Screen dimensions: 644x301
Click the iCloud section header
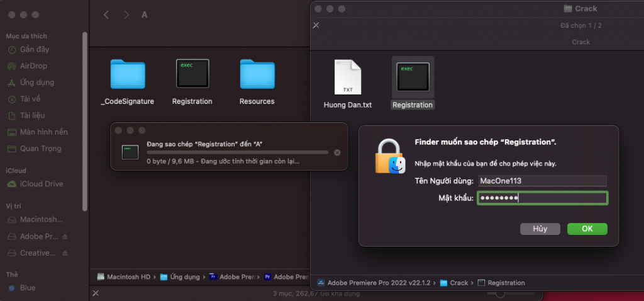[x=16, y=171]
